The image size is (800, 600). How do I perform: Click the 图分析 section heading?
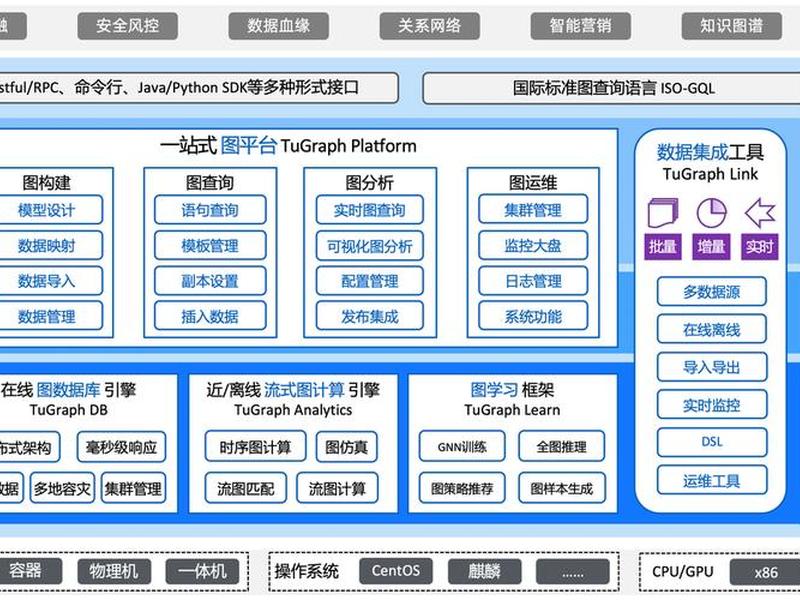click(369, 182)
